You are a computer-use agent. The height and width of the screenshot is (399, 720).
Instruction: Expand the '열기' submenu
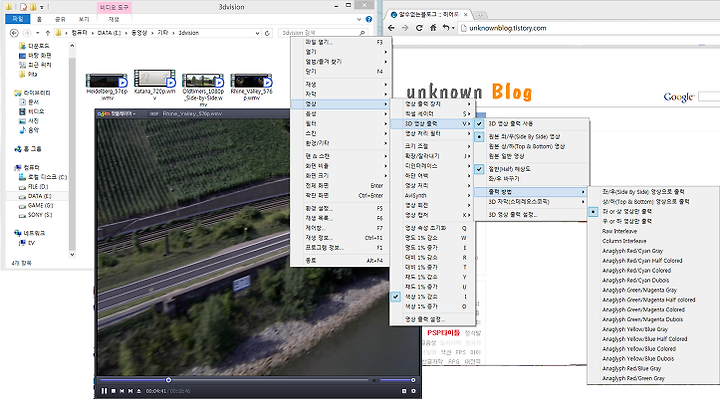point(340,52)
